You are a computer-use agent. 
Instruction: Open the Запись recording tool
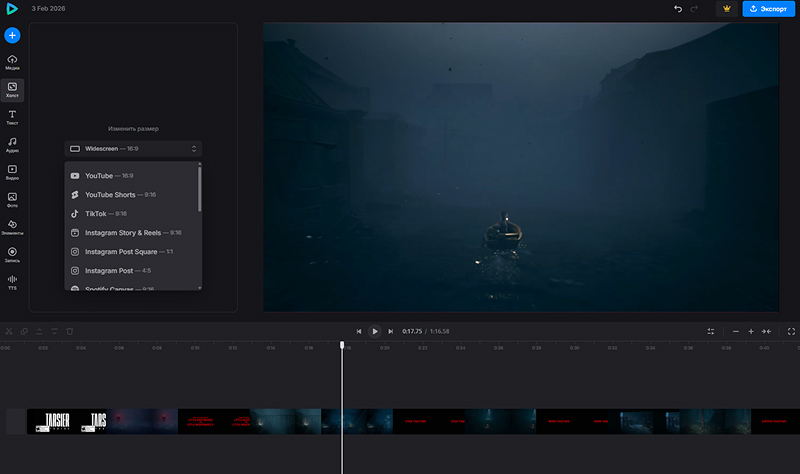tap(12, 254)
